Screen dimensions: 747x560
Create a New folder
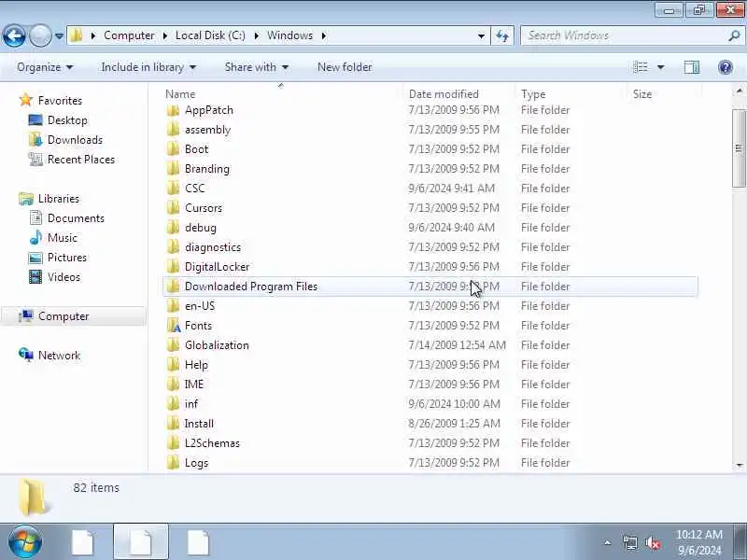[x=345, y=67]
